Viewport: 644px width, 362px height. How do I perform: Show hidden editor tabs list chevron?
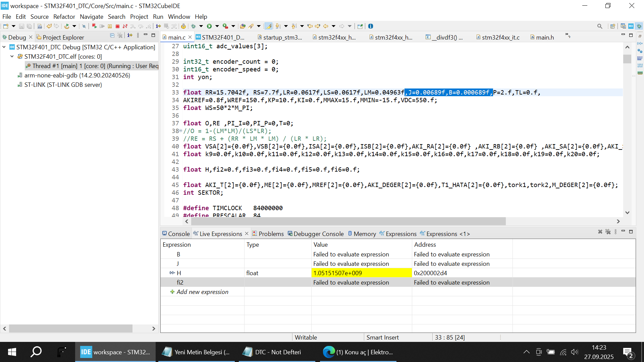click(568, 36)
